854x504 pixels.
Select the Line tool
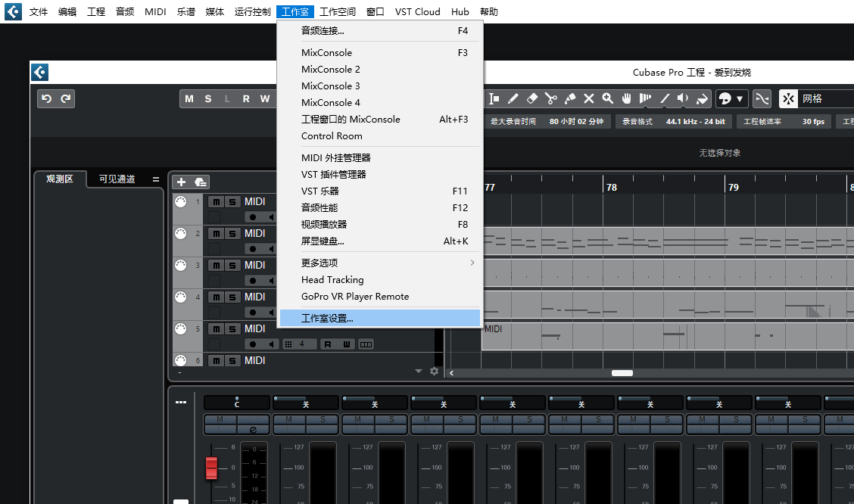pos(665,98)
